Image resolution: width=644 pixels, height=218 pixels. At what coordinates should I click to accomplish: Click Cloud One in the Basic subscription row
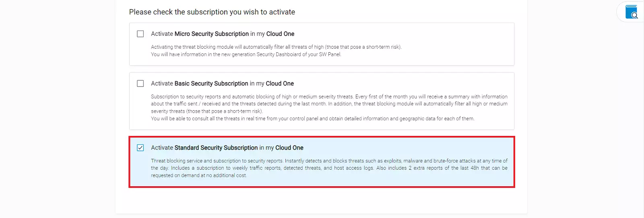point(280,84)
